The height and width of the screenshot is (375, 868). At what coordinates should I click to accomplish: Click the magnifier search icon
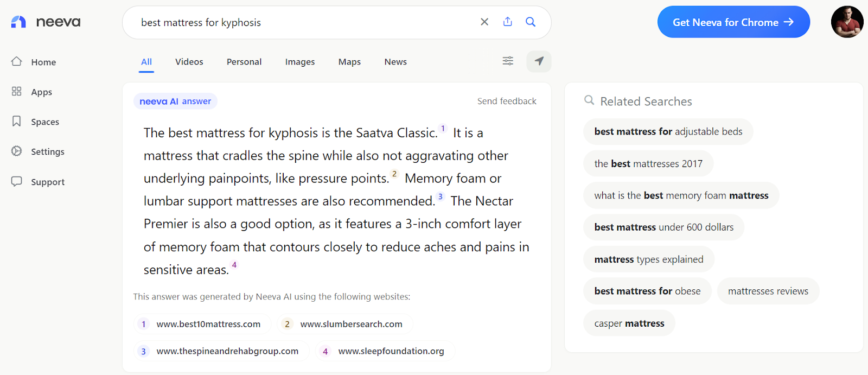[x=531, y=22]
